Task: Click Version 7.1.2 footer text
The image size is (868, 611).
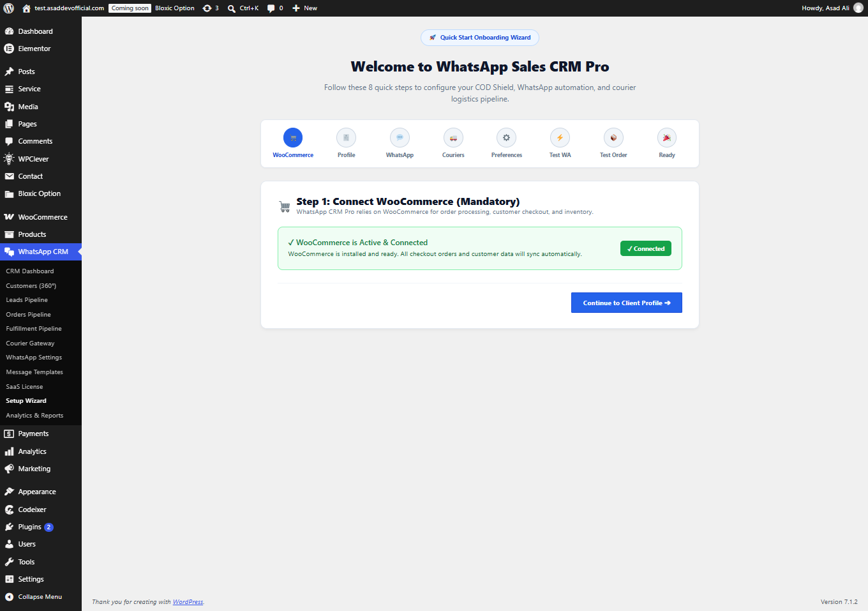Action: (x=839, y=602)
